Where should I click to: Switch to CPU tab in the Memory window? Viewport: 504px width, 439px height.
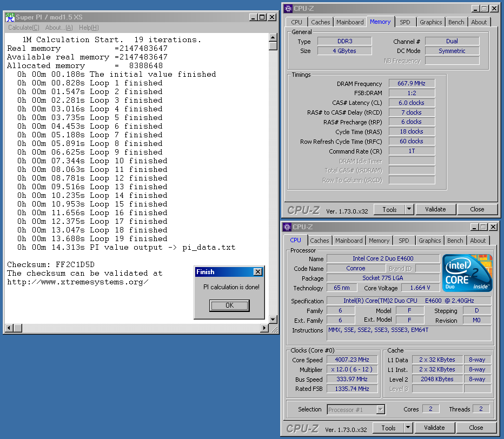(296, 22)
